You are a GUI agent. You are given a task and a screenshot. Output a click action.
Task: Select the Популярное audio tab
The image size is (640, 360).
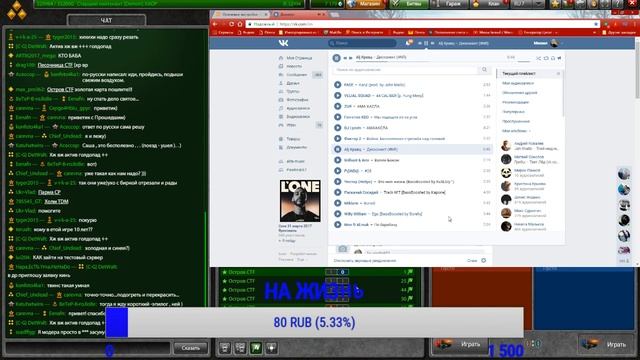point(513,111)
